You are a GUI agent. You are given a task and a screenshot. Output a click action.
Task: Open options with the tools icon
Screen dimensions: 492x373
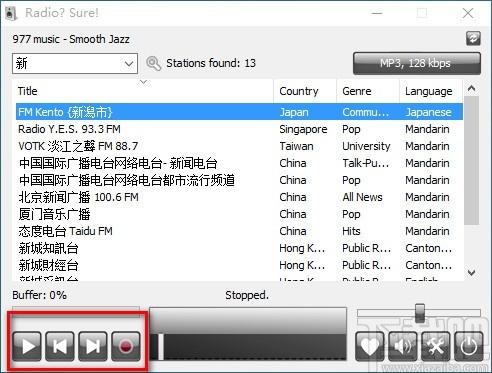pyautogui.click(x=436, y=346)
